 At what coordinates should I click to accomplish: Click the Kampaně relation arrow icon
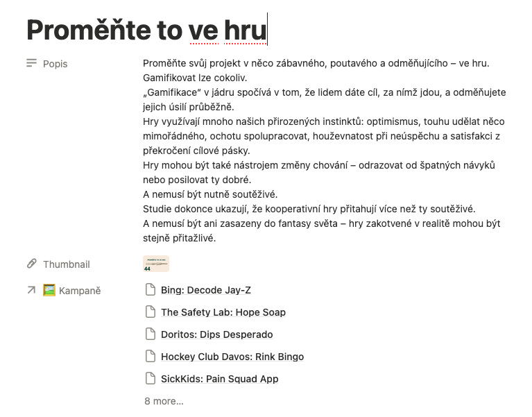[x=31, y=290]
